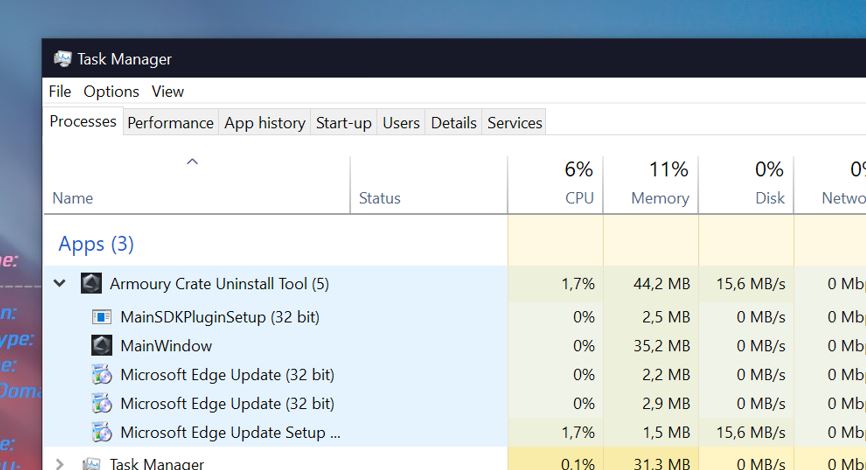Collapse Armoury Crate Uninstall Tool group
Screen dimensions: 866x470
coord(60,284)
